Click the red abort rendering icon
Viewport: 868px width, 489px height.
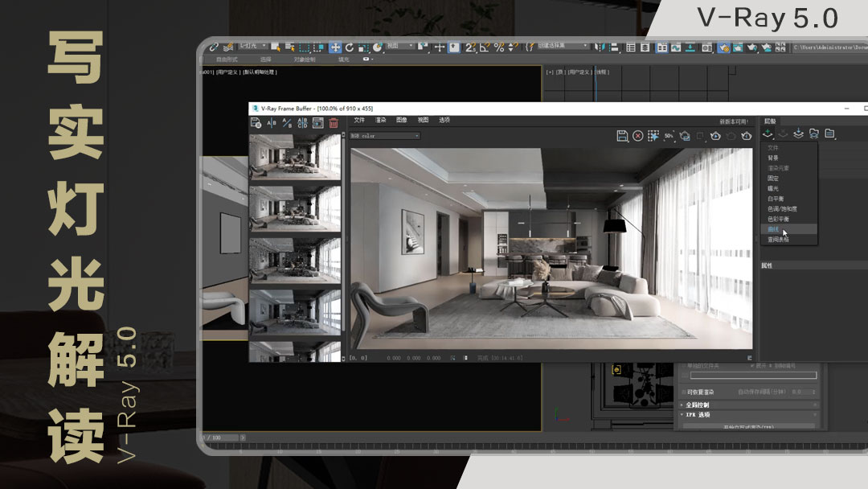tap(637, 136)
